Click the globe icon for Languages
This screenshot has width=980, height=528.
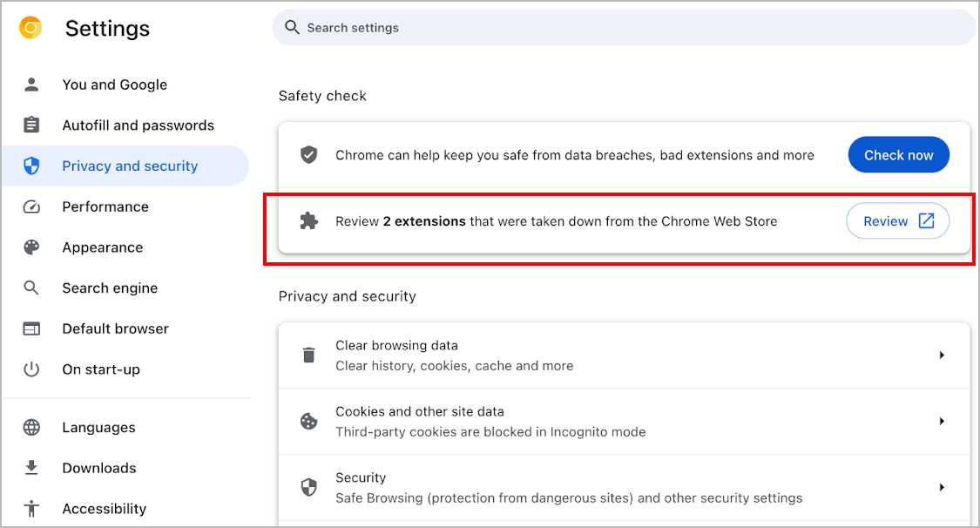31,428
